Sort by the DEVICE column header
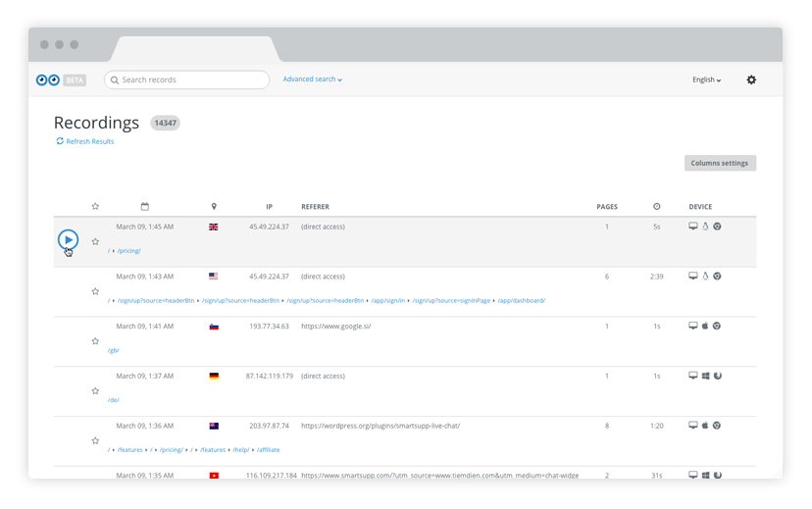This screenshot has height=509, width=812. [x=700, y=207]
